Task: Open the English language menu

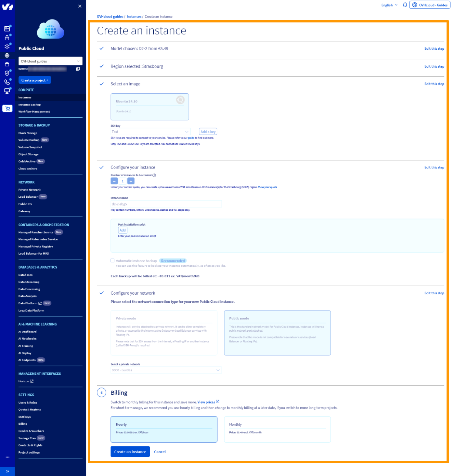Action: pos(389,5)
